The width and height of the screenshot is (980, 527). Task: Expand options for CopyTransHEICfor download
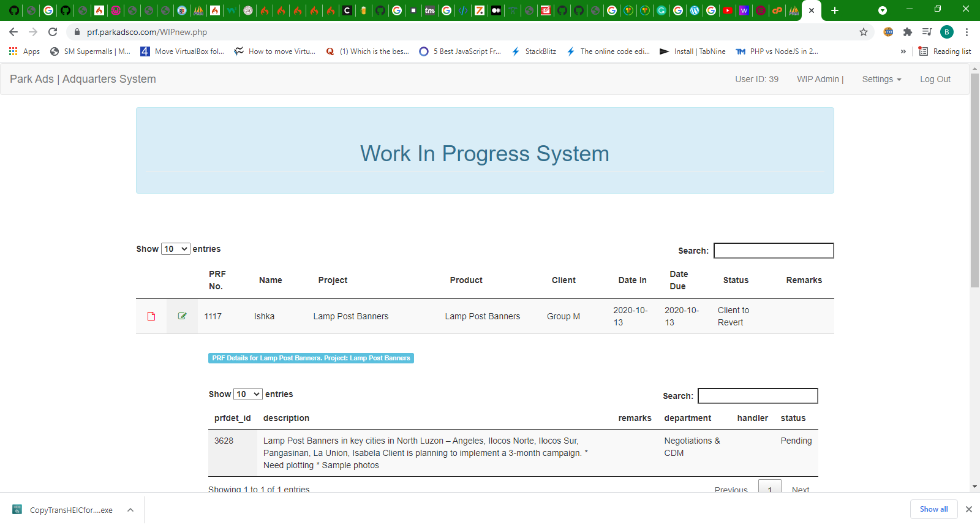(130, 510)
